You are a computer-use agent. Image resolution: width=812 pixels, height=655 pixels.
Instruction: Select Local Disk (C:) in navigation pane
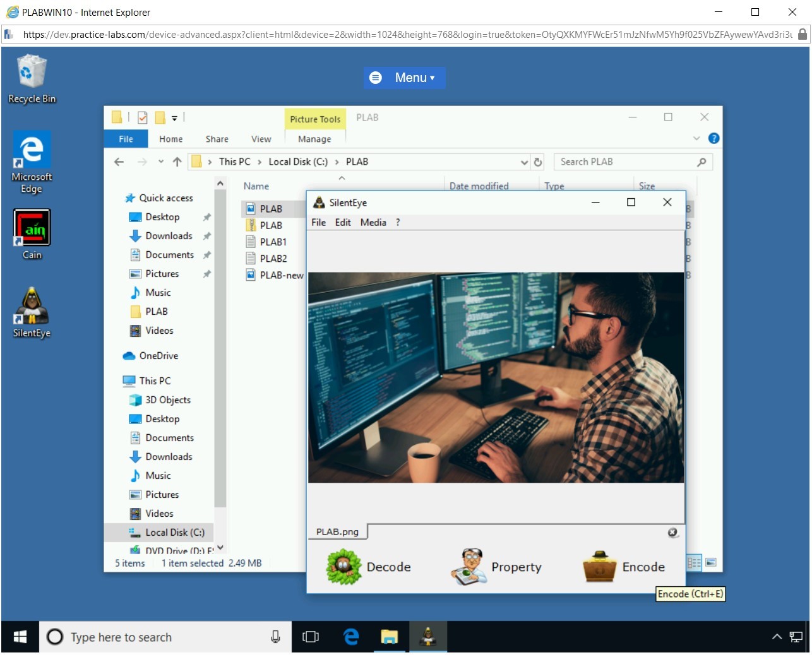click(x=174, y=533)
